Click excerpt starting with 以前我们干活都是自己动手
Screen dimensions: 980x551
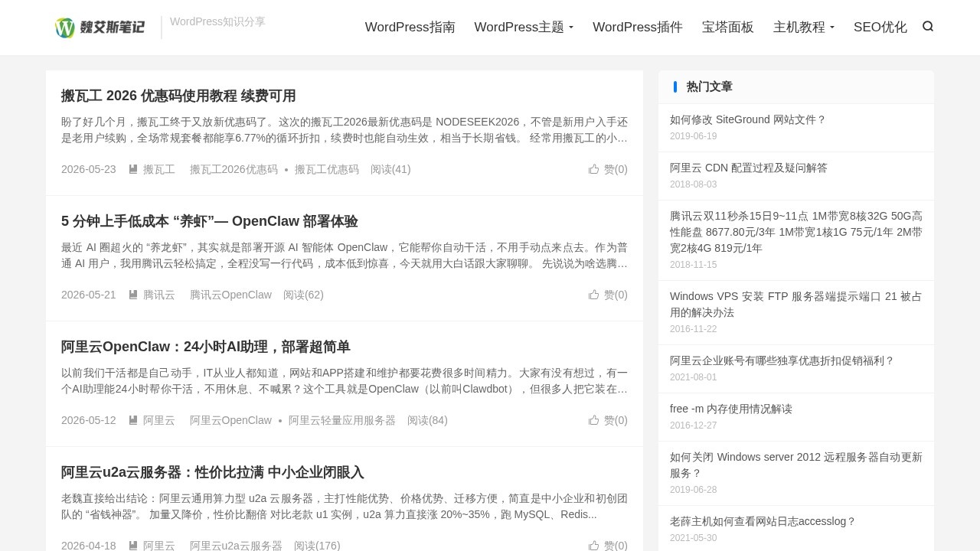(x=345, y=381)
